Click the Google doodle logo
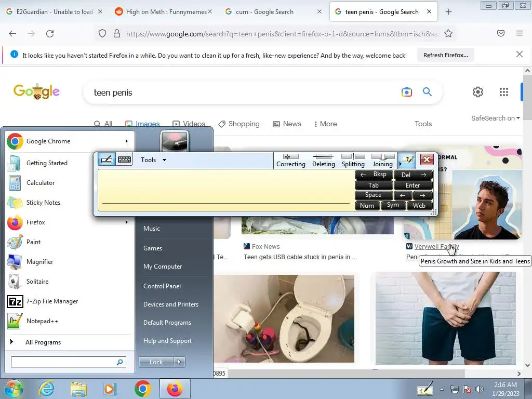532x399 pixels. (x=36, y=91)
